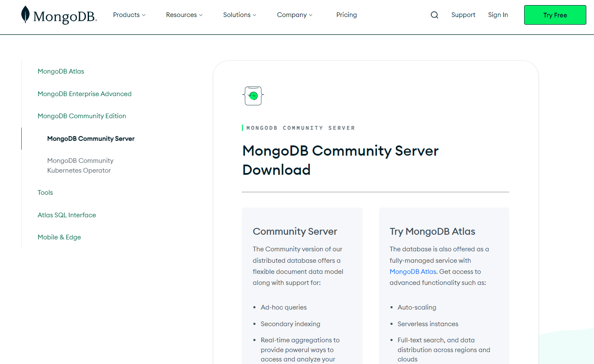Click the Secondary indexing bullet

click(290, 324)
